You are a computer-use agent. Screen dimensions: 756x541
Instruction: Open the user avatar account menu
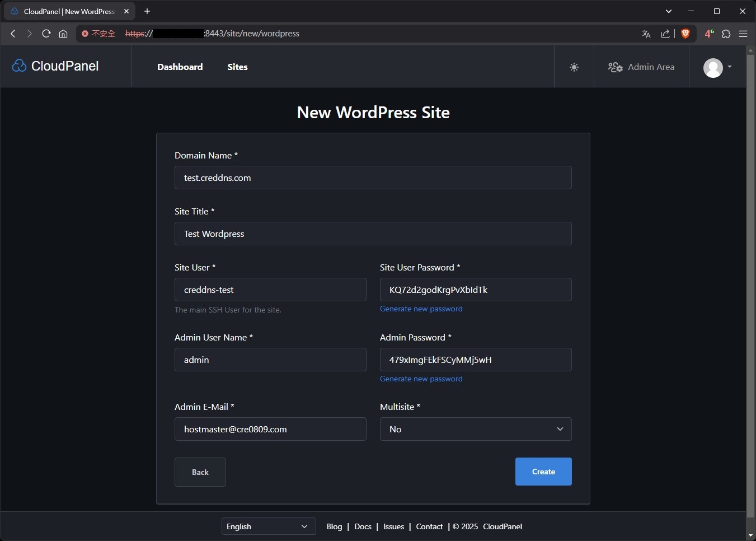click(717, 68)
